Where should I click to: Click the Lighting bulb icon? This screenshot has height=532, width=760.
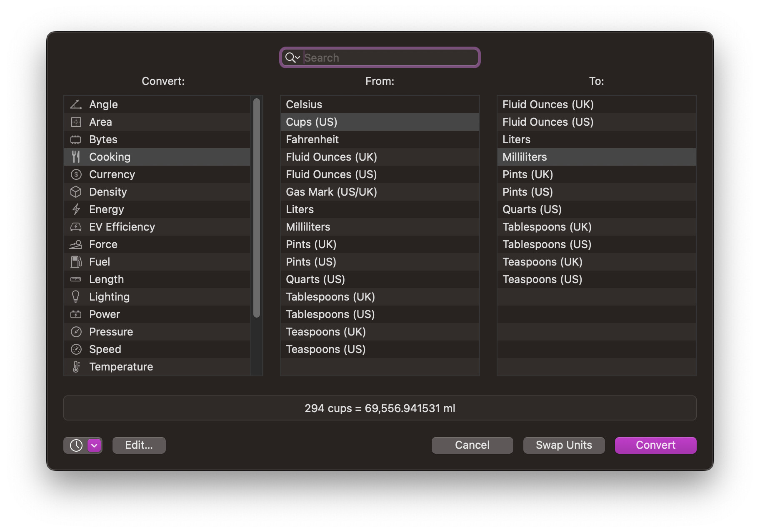click(x=76, y=297)
